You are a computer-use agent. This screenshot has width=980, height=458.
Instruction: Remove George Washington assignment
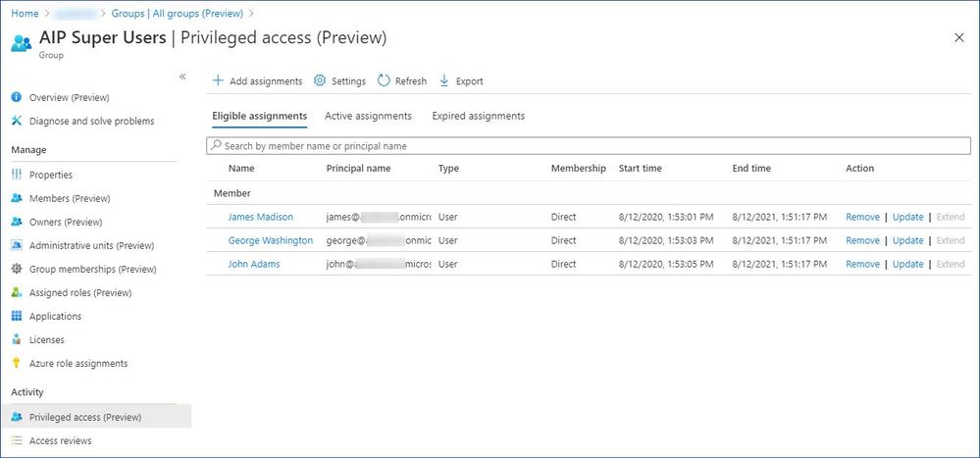click(x=862, y=240)
